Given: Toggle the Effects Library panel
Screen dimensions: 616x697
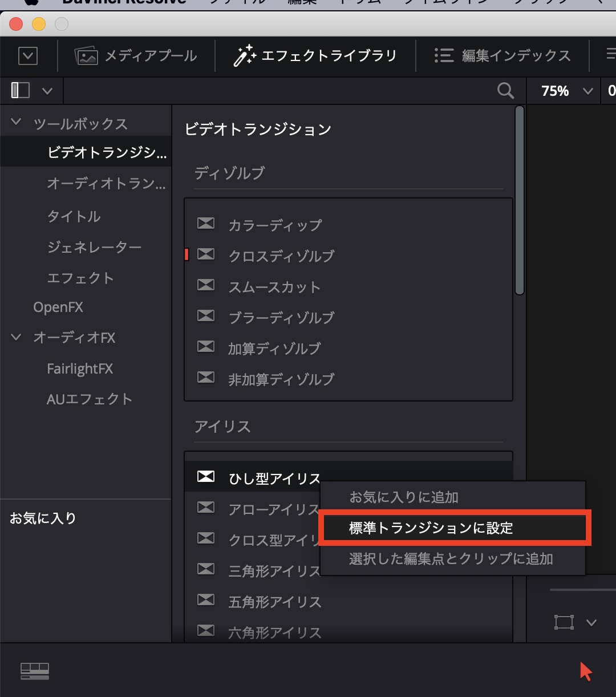Looking at the screenshot, I should click(315, 55).
